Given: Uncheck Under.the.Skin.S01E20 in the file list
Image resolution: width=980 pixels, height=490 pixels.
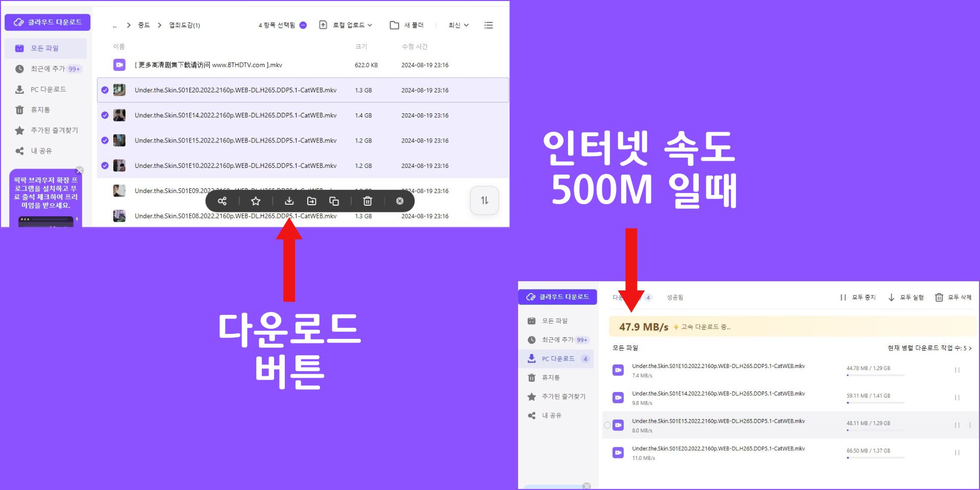Looking at the screenshot, I should click(105, 90).
